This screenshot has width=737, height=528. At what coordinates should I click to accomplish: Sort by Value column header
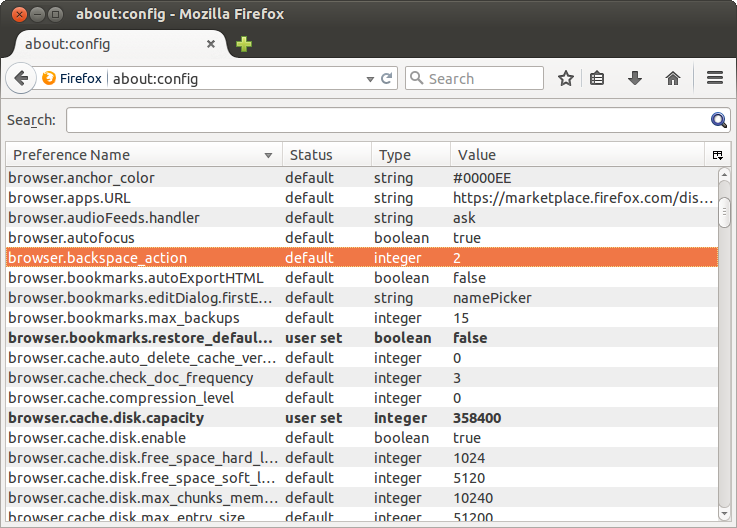tap(578, 155)
